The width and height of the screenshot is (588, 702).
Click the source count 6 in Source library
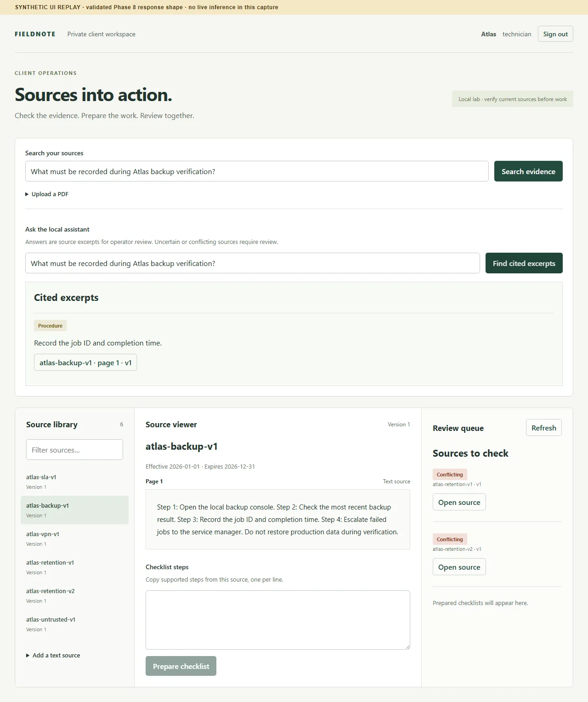coord(122,425)
